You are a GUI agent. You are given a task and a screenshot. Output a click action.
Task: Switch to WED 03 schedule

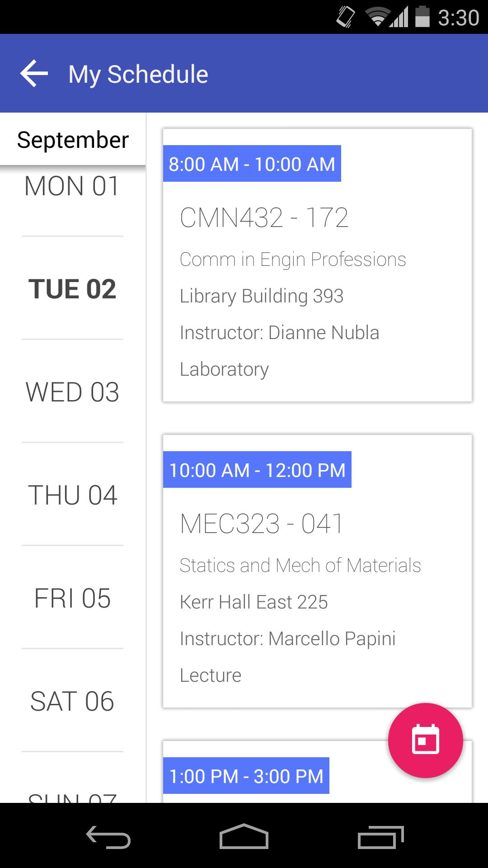(x=72, y=392)
